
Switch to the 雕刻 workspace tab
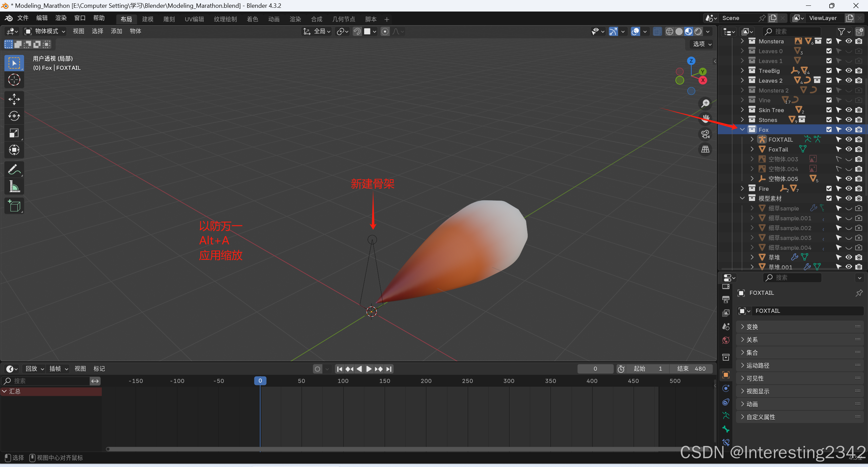(169, 19)
